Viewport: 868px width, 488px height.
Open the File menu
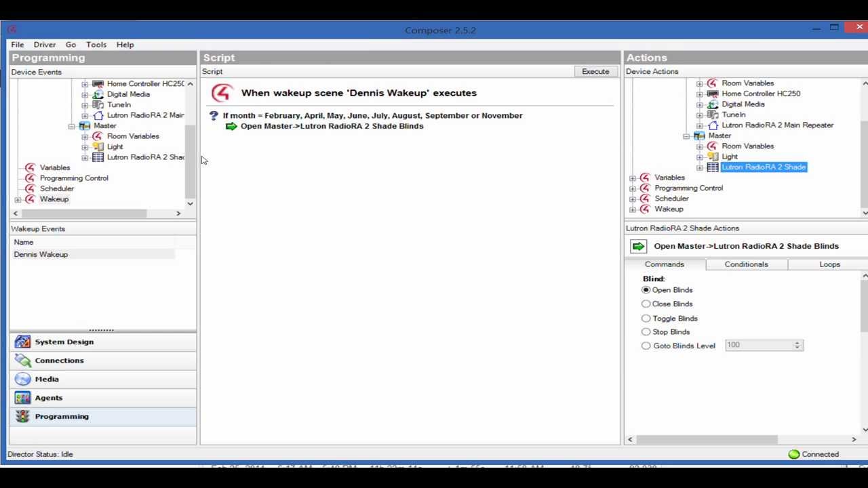[x=17, y=45]
